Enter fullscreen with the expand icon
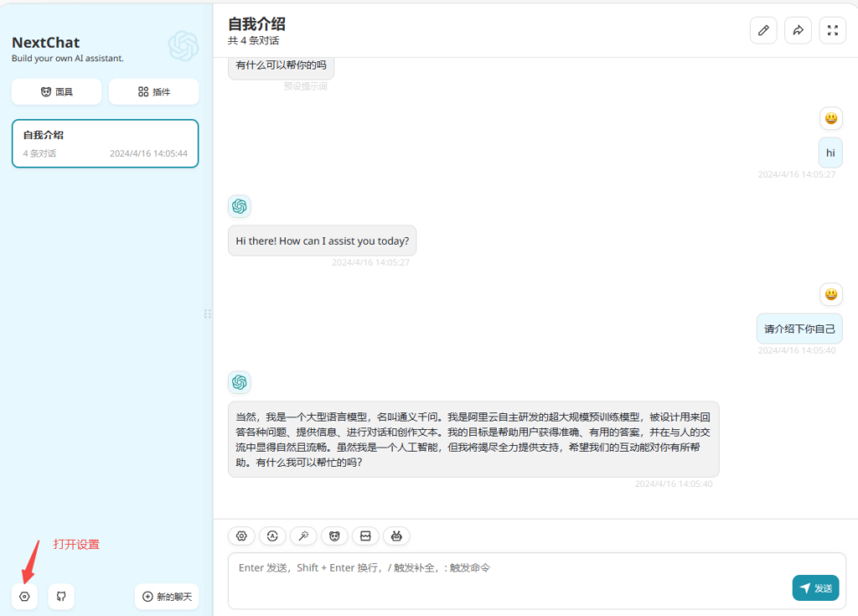858x616 pixels. 832,30
